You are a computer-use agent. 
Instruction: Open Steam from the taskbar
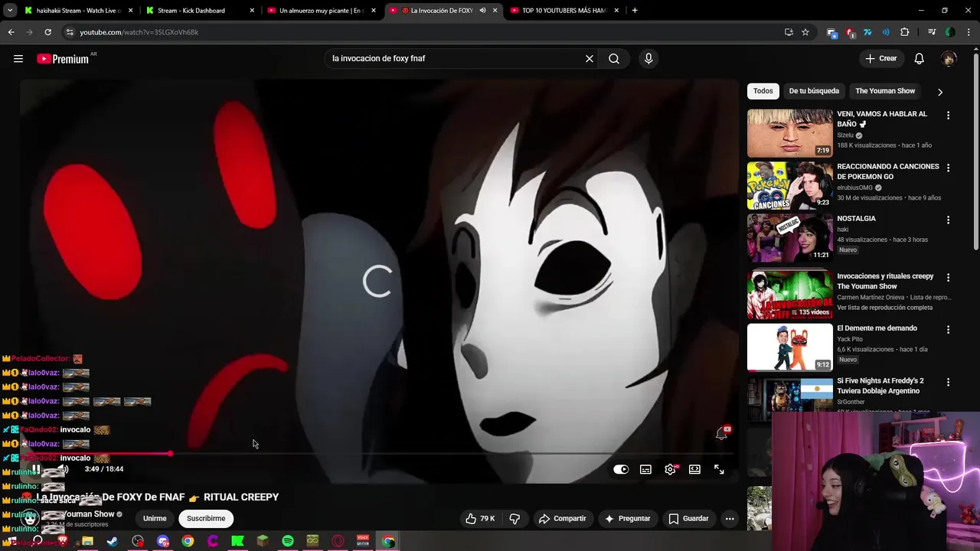(113, 541)
